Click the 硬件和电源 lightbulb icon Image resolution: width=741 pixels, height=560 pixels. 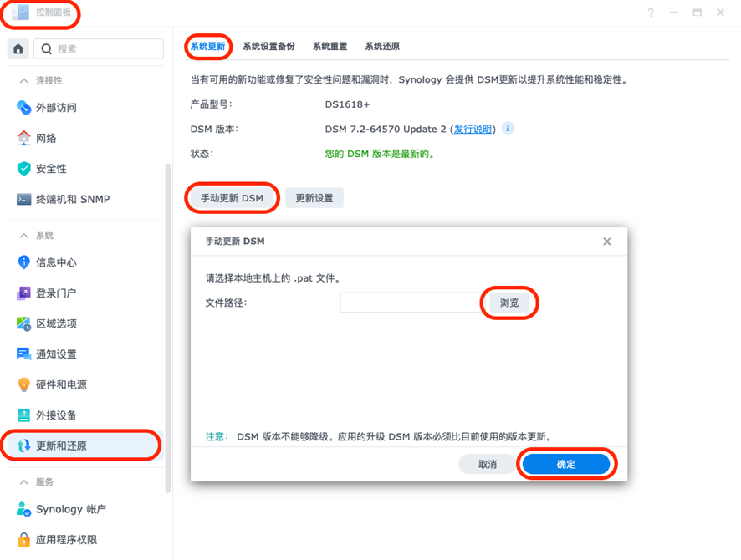click(x=24, y=384)
